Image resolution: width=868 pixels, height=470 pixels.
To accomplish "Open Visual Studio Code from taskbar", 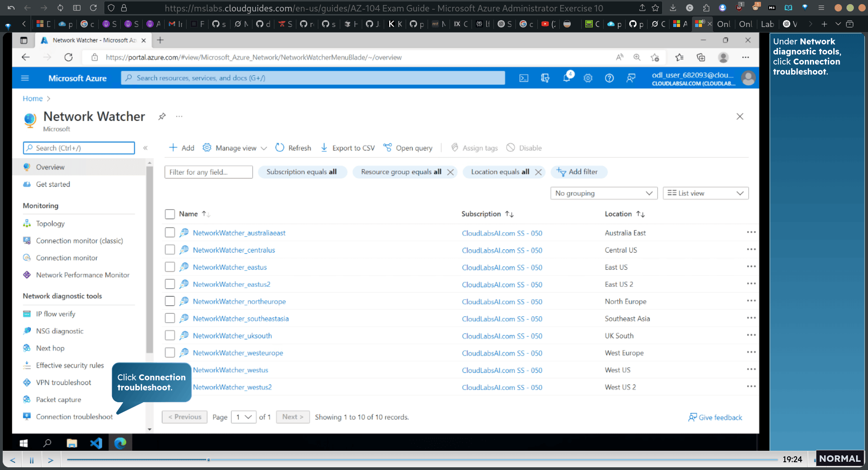I will pyautogui.click(x=96, y=443).
